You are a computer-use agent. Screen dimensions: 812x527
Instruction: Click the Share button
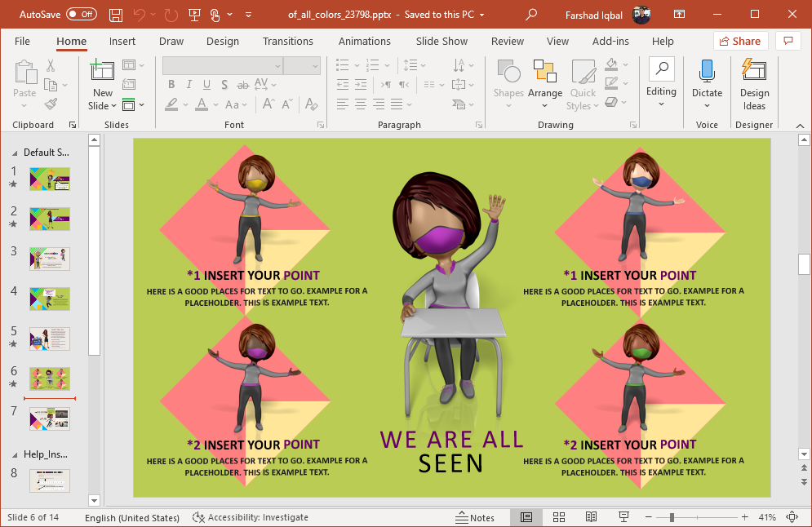click(x=740, y=41)
